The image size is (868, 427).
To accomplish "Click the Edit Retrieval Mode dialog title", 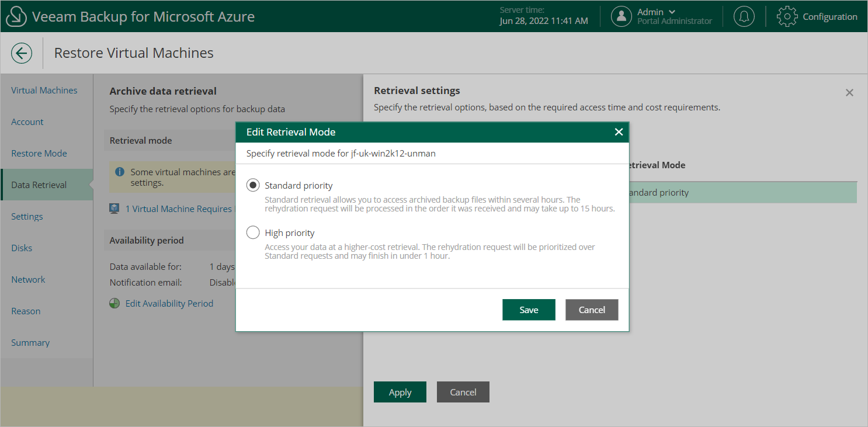I will coord(291,132).
